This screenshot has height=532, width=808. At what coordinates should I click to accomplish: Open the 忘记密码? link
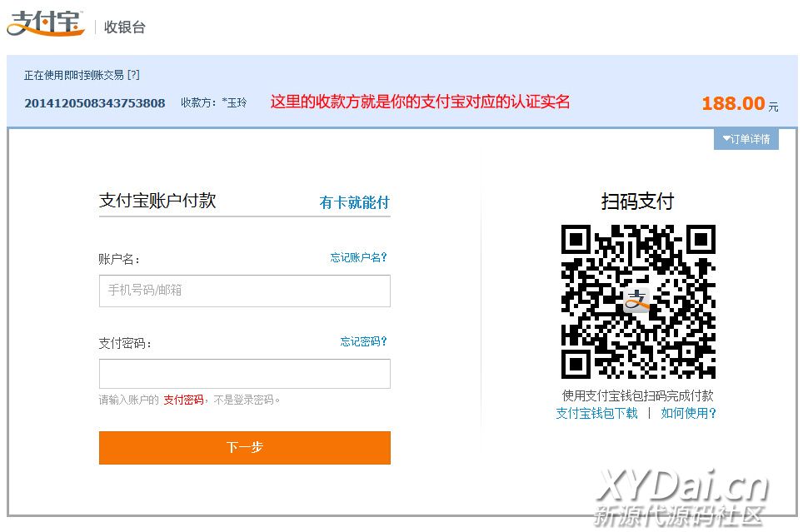point(363,341)
